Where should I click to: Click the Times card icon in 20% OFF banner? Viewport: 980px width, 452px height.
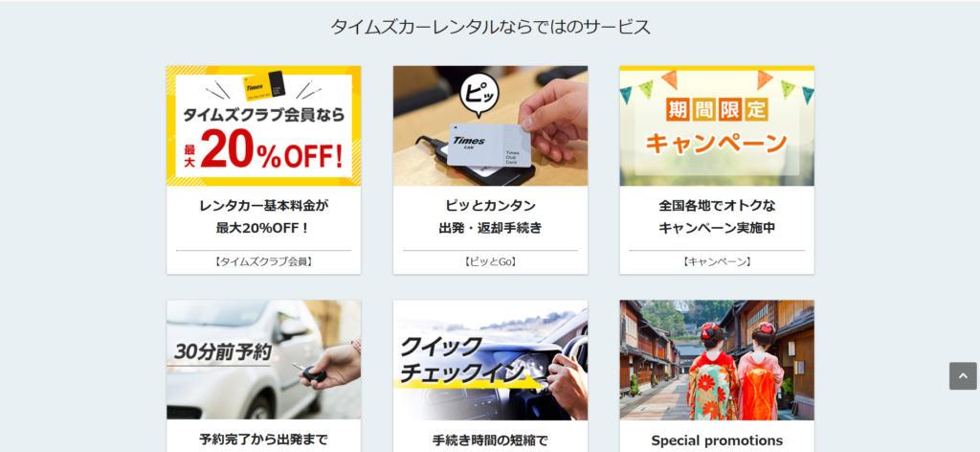coord(264,87)
